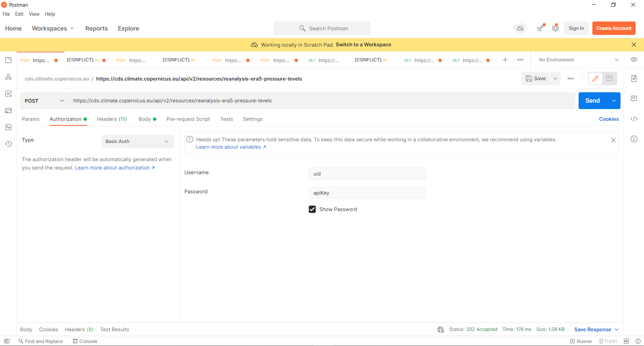Open the Basic Auth type dropdown
644x346 pixels.
point(138,142)
